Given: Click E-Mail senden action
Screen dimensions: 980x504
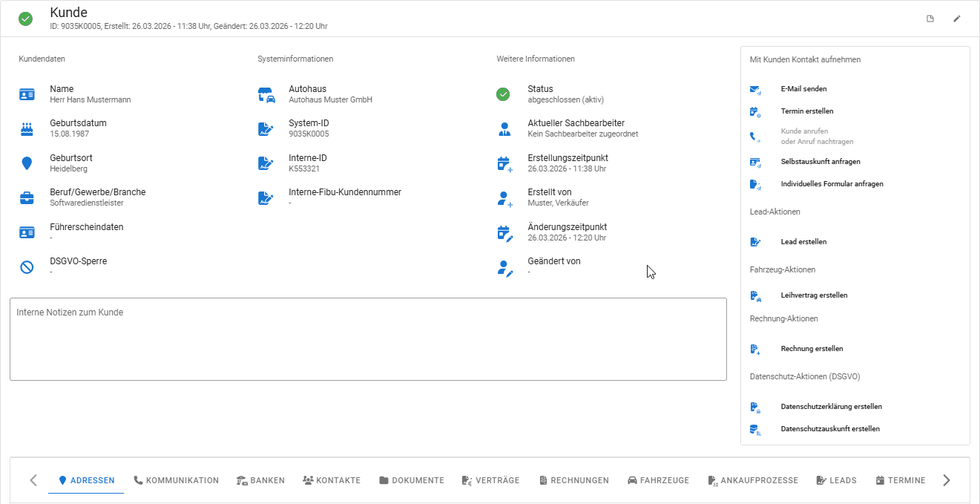Looking at the screenshot, I should click(x=803, y=89).
